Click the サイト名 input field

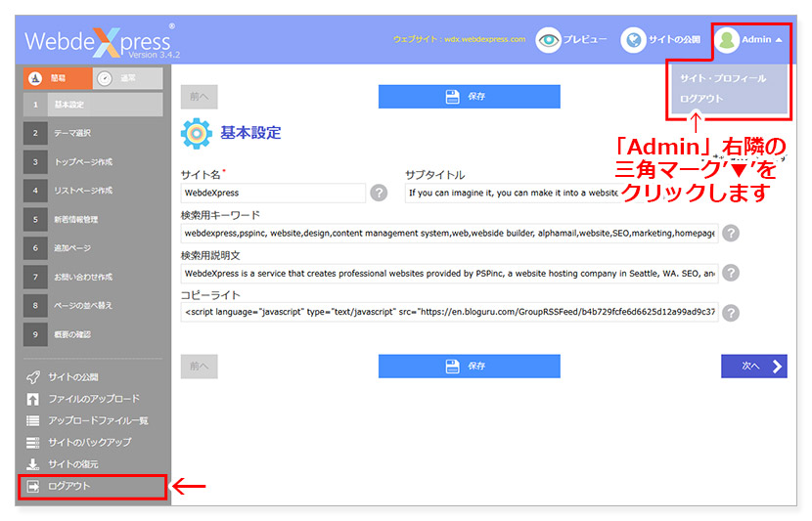point(273,193)
